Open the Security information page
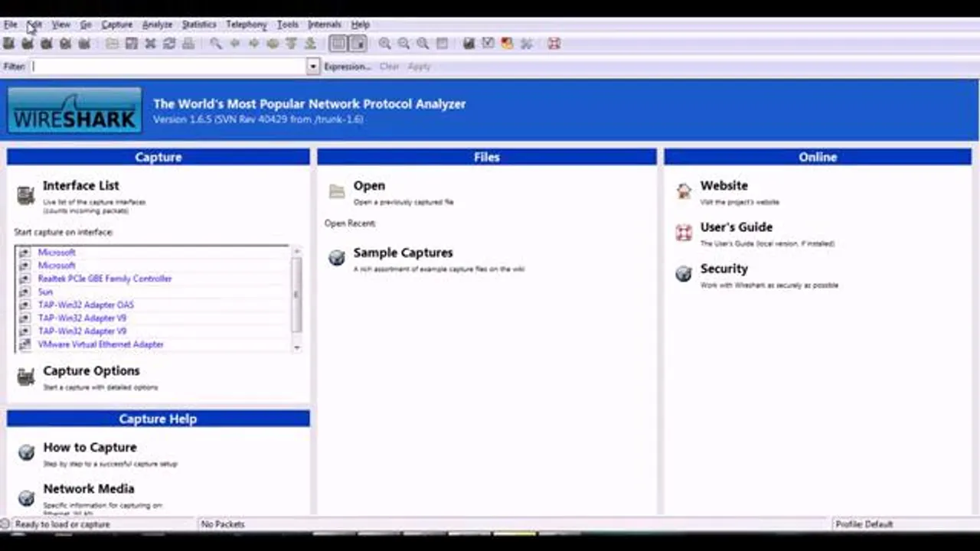This screenshot has width=980, height=551. pos(724,269)
